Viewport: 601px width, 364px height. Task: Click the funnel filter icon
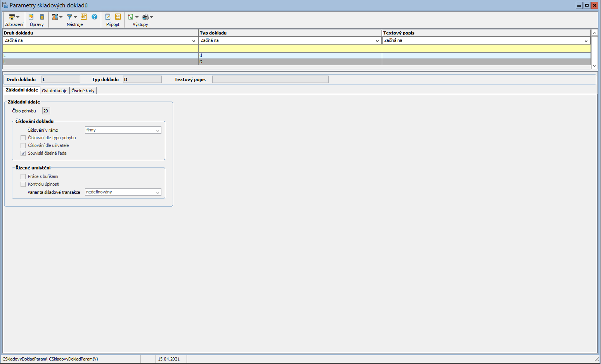[x=70, y=17]
